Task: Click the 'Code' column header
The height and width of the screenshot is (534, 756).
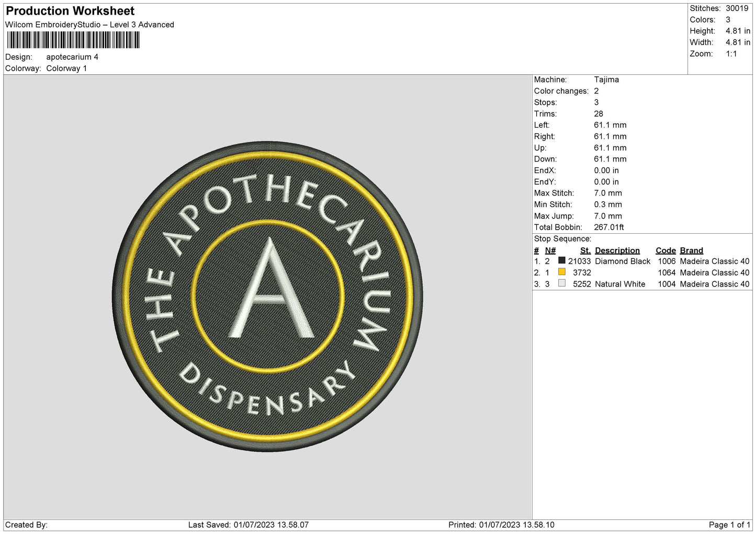Action: (666, 251)
